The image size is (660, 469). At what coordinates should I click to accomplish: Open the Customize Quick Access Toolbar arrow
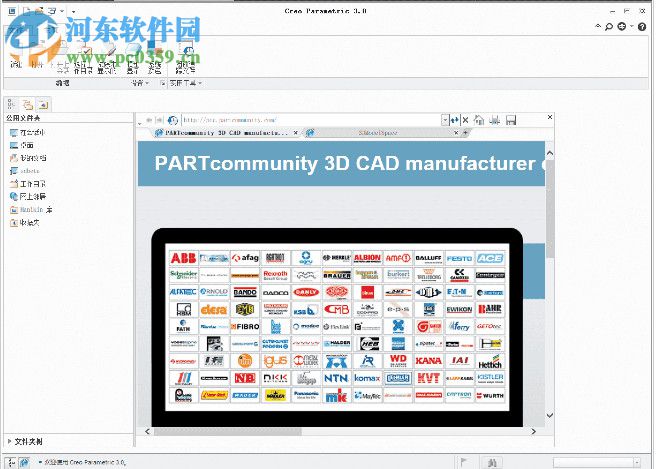click(x=73, y=11)
